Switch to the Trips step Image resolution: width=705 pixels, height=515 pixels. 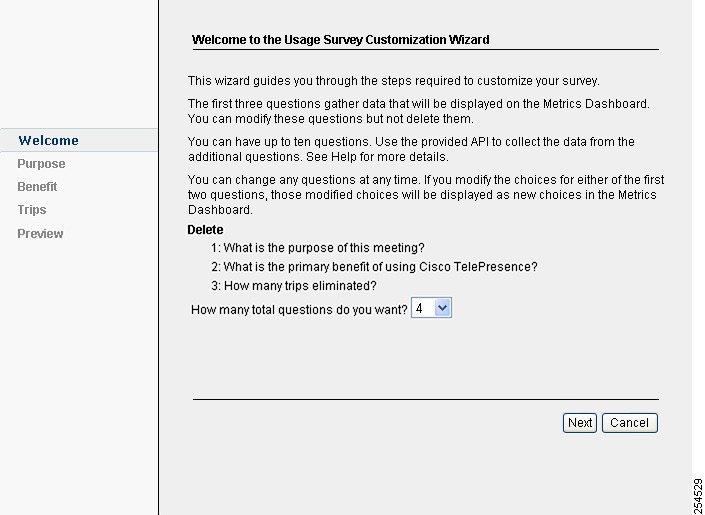coord(32,210)
